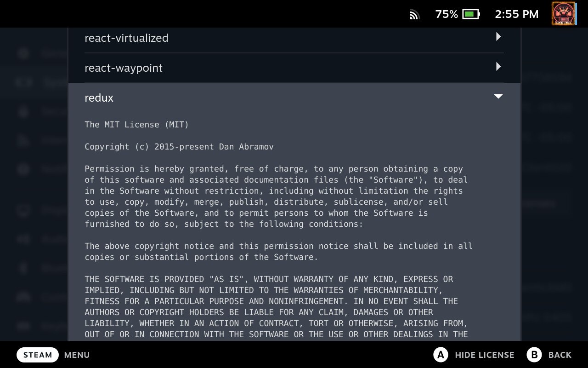Viewport: 588px width, 368px height.
Task: Check the battery status icon
Action: click(471, 14)
